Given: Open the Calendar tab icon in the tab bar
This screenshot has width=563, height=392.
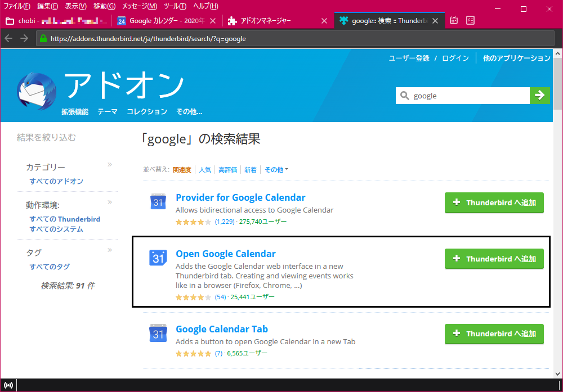Looking at the screenshot, I should click(x=454, y=20).
